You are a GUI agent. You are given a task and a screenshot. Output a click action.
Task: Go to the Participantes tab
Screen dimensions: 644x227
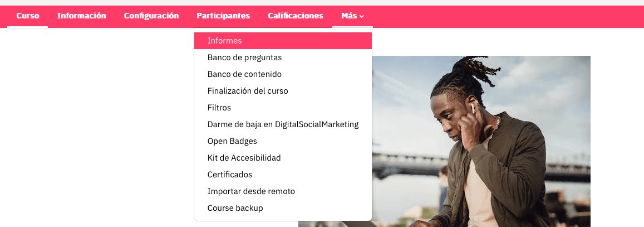(223, 16)
